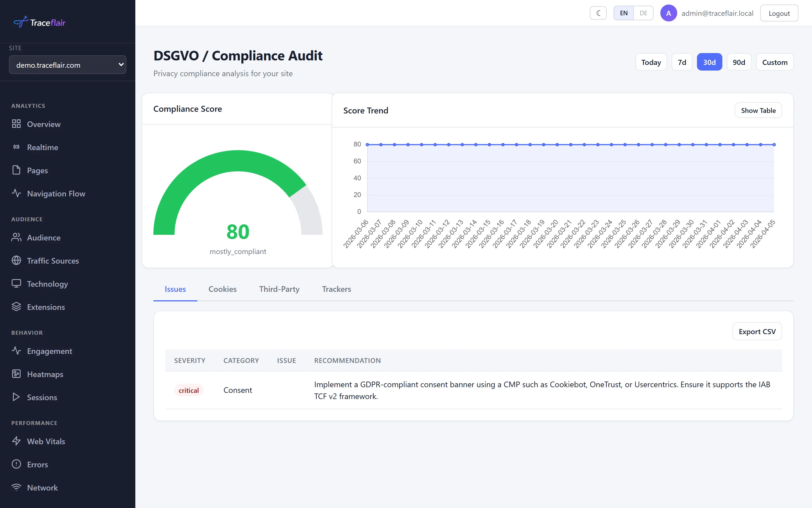Click the mostly_compliant status label
Image resolution: width=812 pixels, height=508 pixels.
click(x=238, y=251)
